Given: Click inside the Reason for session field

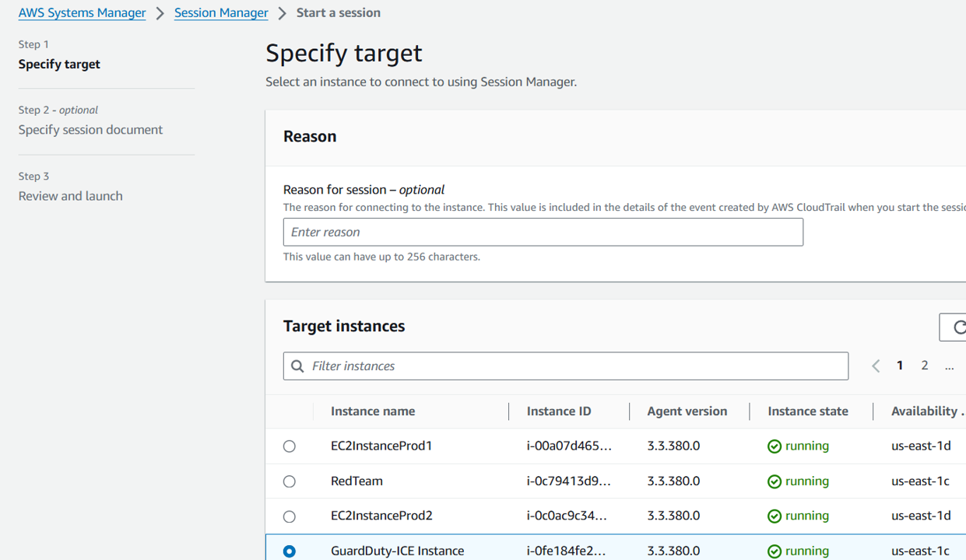Looking at the screenshot, I should 543,232.
